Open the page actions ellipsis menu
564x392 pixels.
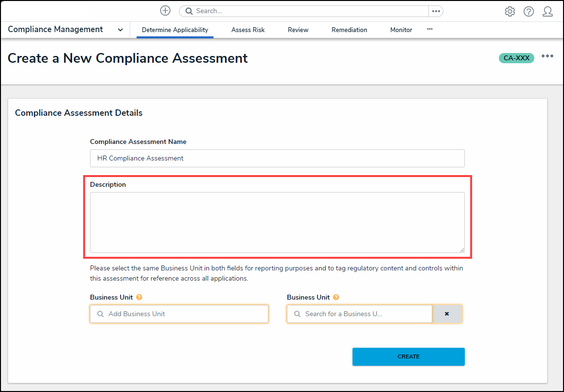pos(547,56)
